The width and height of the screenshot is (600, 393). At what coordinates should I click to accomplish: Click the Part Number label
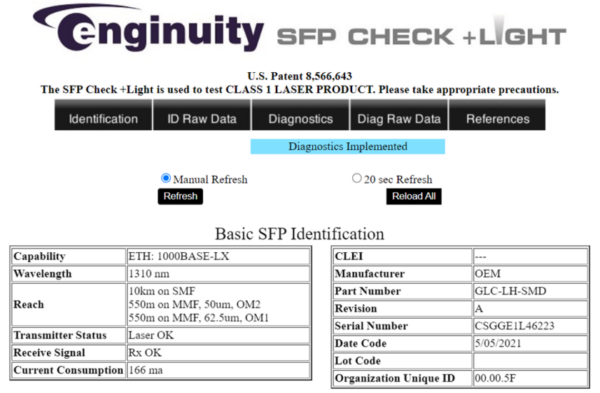(368, 291)
